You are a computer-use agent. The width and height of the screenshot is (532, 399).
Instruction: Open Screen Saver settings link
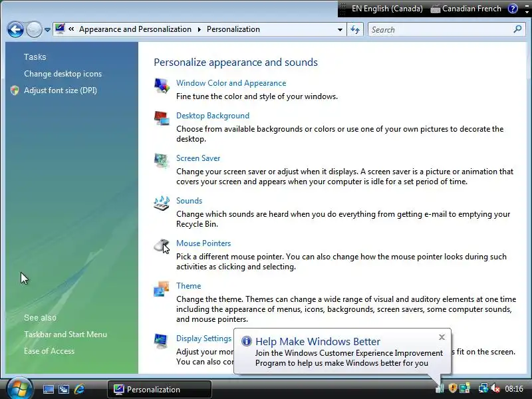198,158
